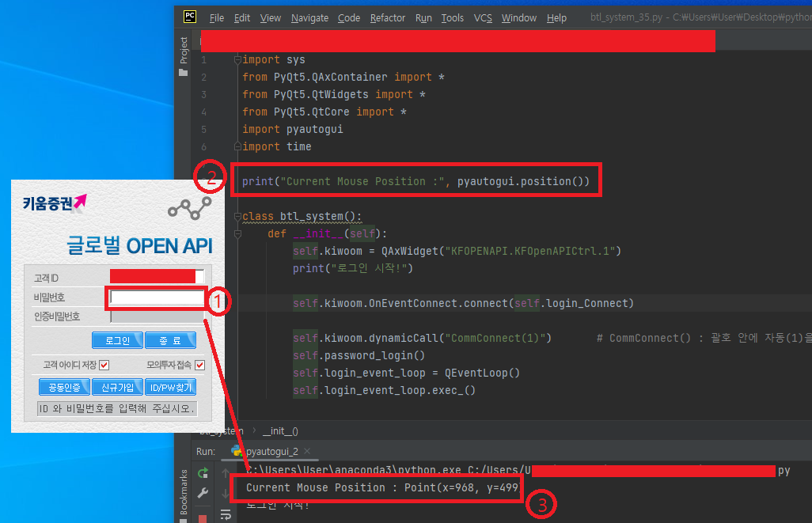This screenshot has width=812, height=523.
Task: Collapse the class btl_system fold marker
Action: pyautogui.click(x=237, y=216)
